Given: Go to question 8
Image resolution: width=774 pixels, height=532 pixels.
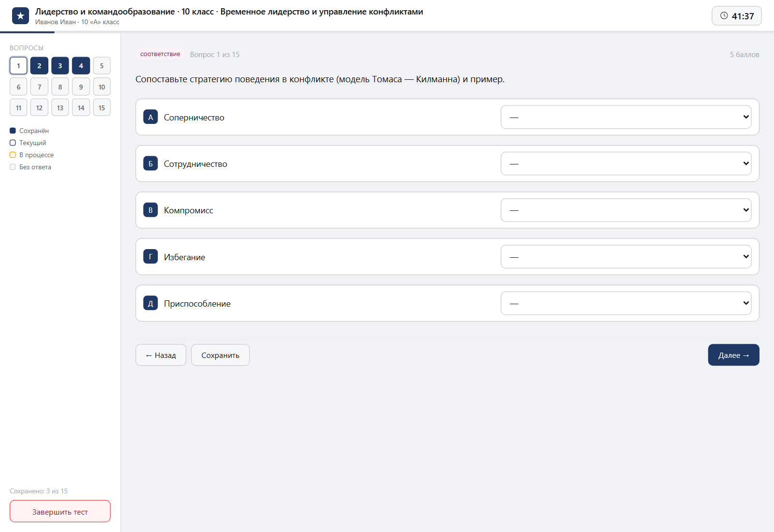Looking at the screenshot, I should click(x=60, y=87).
